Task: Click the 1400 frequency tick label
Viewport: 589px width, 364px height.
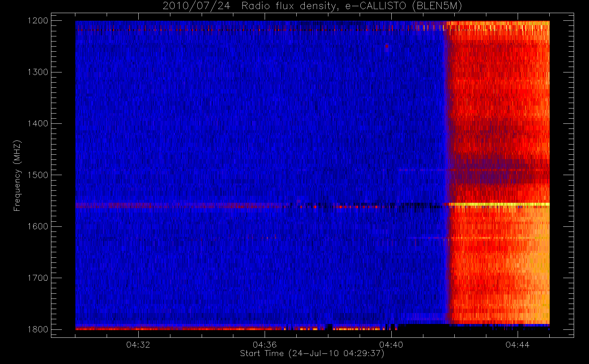Action: 38,124
